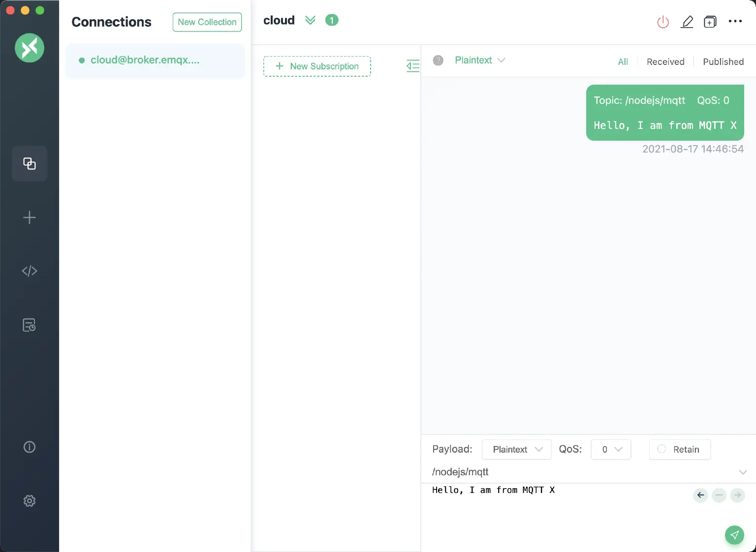Image resolution: width=756 pixels, height=552 pixels.
Task: Switch to the Received messages tab
Action: coord(665,61)
